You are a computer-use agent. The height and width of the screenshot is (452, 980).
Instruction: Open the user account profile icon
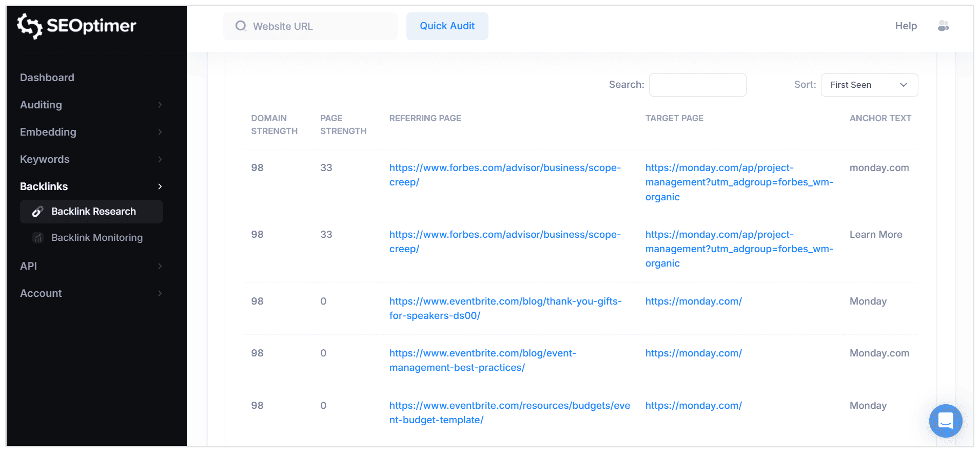(x=943, y=26)
